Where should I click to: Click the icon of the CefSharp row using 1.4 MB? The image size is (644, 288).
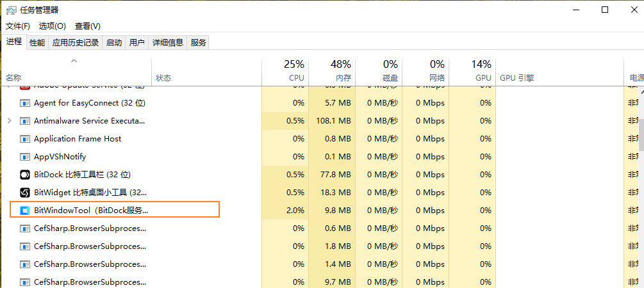click(25, 264)
